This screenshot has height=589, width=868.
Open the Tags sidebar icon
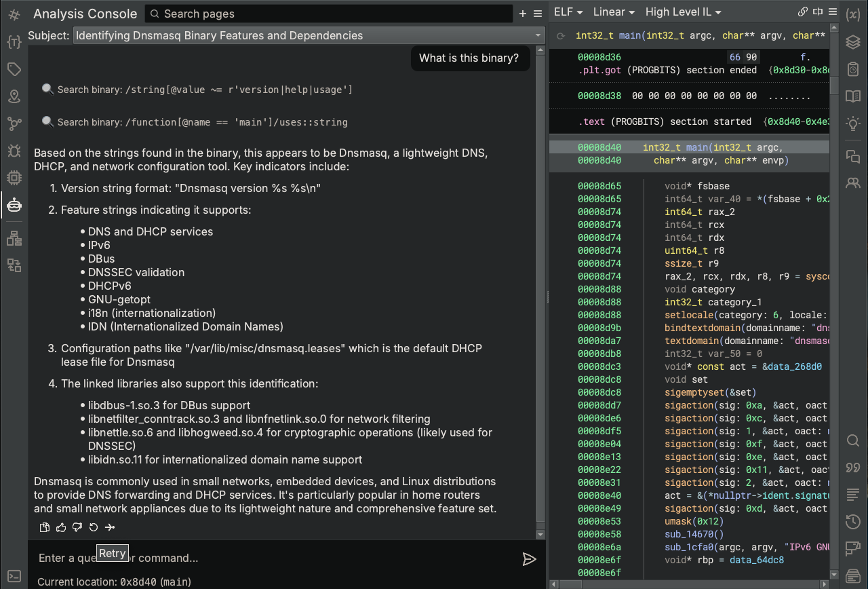(14, 69)
